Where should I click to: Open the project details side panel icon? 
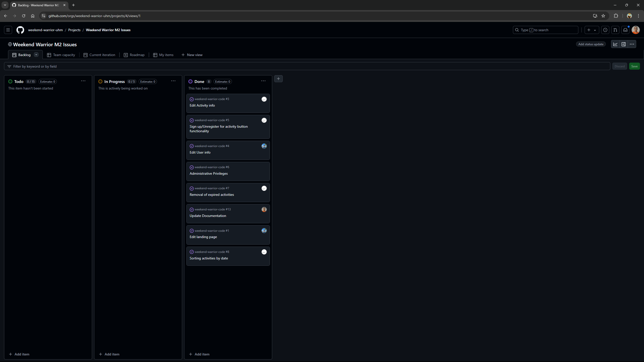pos(624,44)
